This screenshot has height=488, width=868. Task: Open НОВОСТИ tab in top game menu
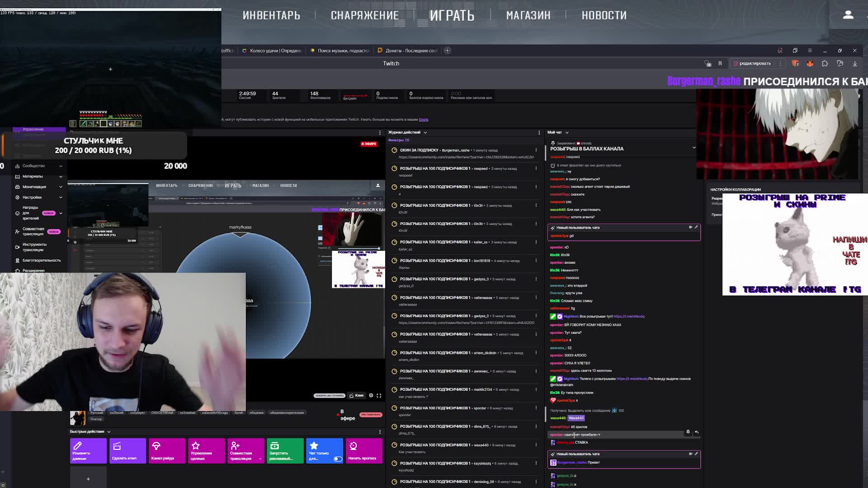[604, 15]
